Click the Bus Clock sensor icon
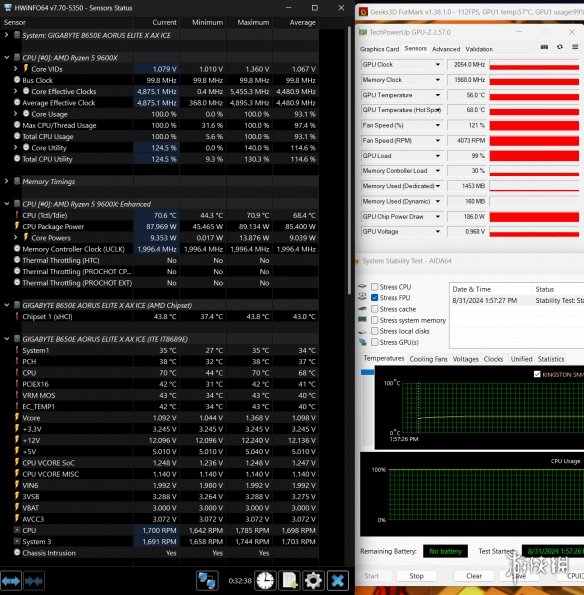Viewport: 584px width, 595px height. [x=17, y=80]
